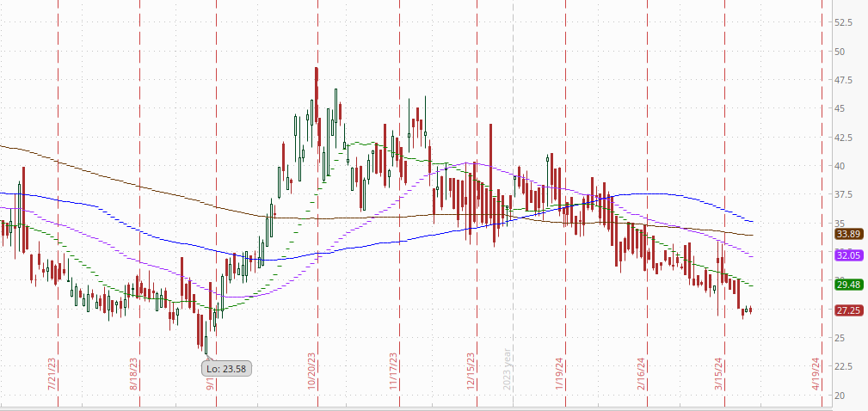Select the 12/15/23 date marker label
The height and width of the screenshot is (411, 868).
(471, 371)
